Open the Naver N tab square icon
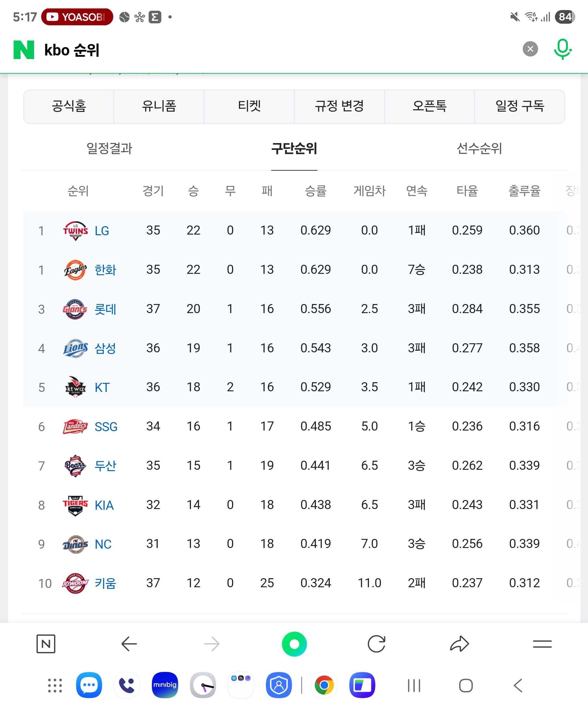The height and width of the screenshot is (706, 588). pyautogui.click(x=46, y=644)
